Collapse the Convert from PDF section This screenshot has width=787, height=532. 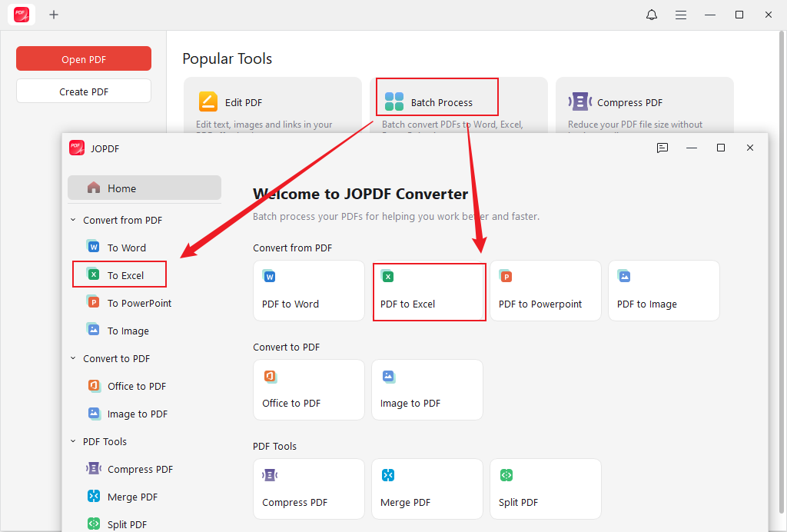tap(73, 220)
